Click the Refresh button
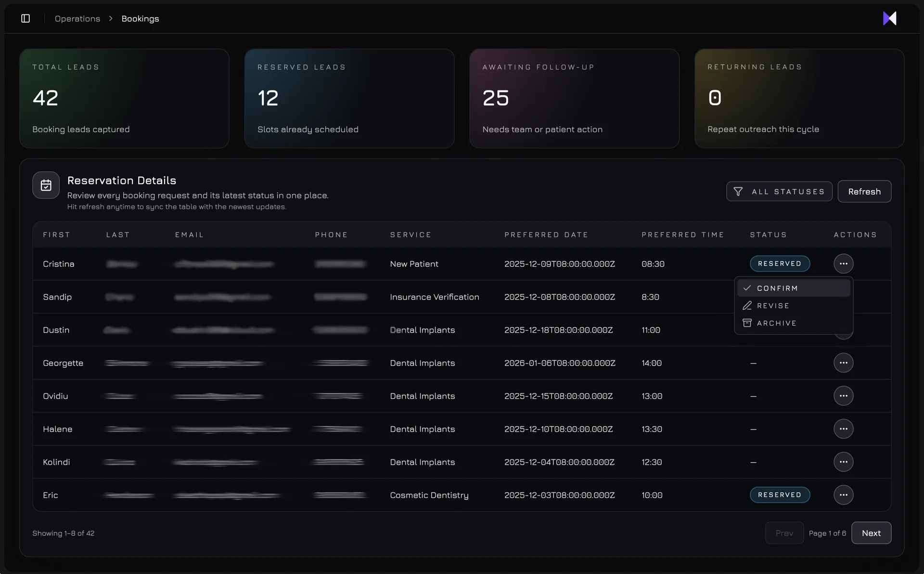This screenshot has height=574, width=924. coord(864,192)
